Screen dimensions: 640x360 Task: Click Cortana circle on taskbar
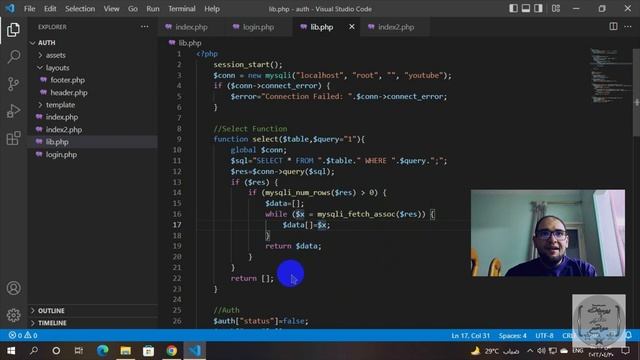[56, 351]
